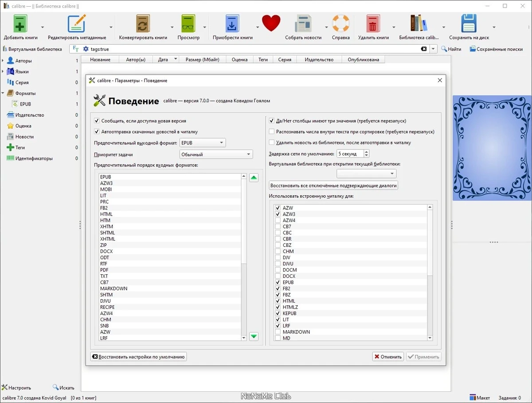This screenshot has width=532, height=403.
Task: Click Удалить книги (remove books) trash icon
Action: coord(373,24)
